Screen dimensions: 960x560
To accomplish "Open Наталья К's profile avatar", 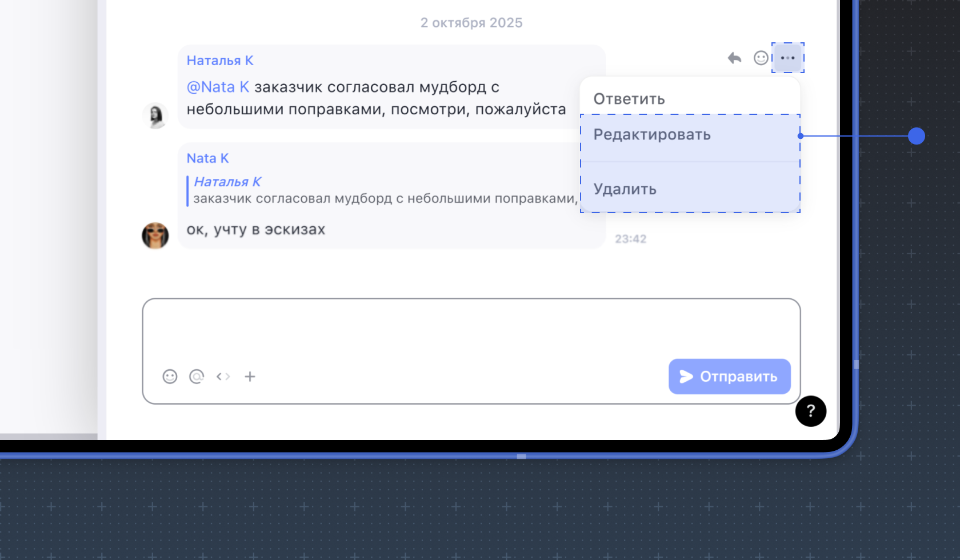I will pos(155,115).
